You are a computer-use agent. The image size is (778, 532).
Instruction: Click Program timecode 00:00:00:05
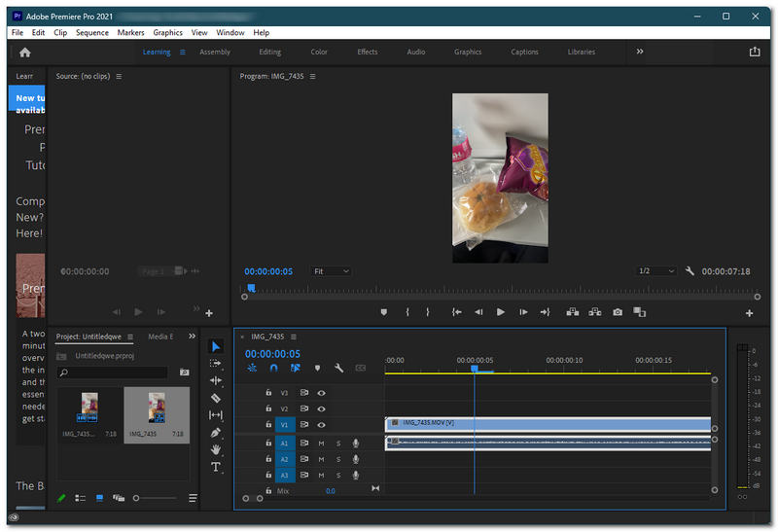click(x=268, y=271)
